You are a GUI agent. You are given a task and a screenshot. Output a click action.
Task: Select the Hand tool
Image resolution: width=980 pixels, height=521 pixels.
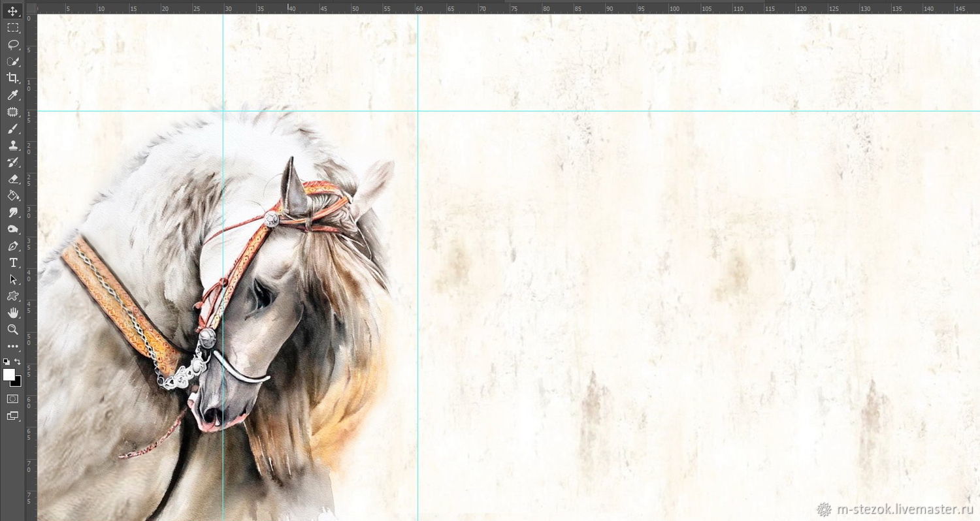tap(12, 313)
